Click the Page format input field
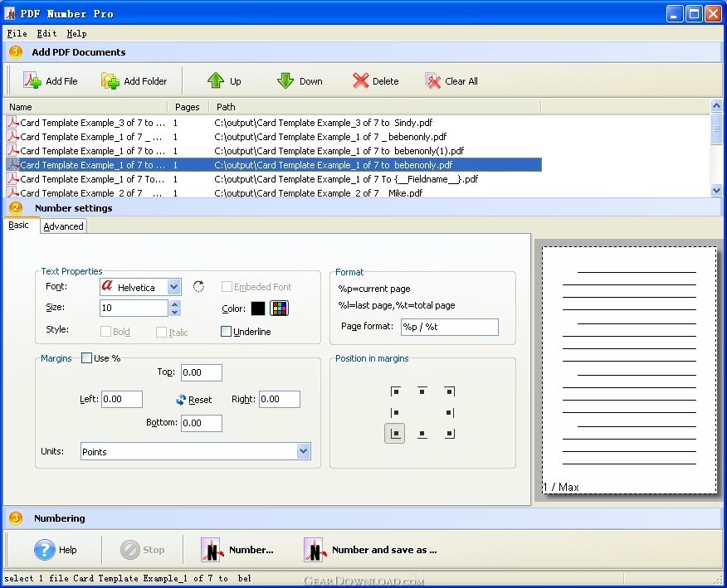Viewport: 727px width, 588px height. click(449, 327)
